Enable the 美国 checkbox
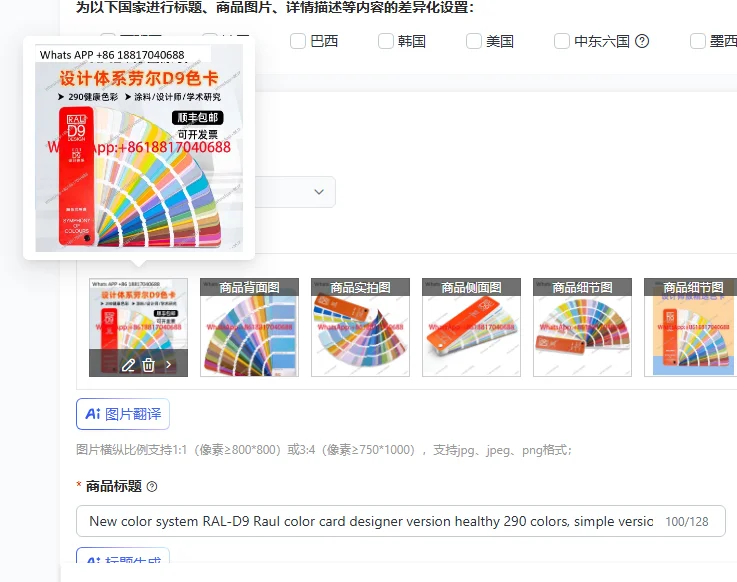The height and width of the screenshot is (582, 737). click(474, 41)
